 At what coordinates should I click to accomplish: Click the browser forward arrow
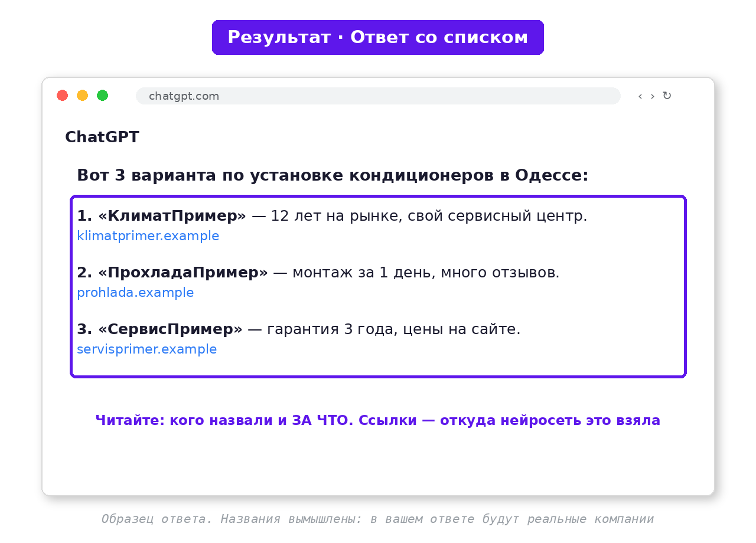653,96
